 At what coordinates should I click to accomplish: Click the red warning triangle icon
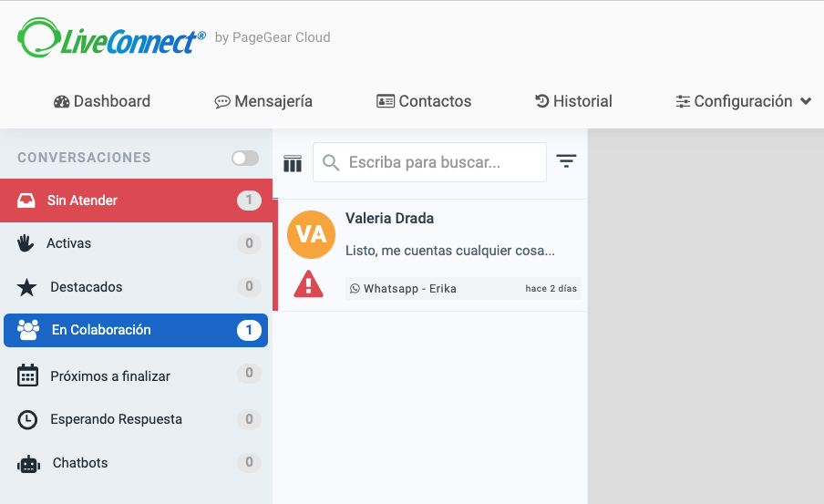pyautogui.click(x=308, y=284)
